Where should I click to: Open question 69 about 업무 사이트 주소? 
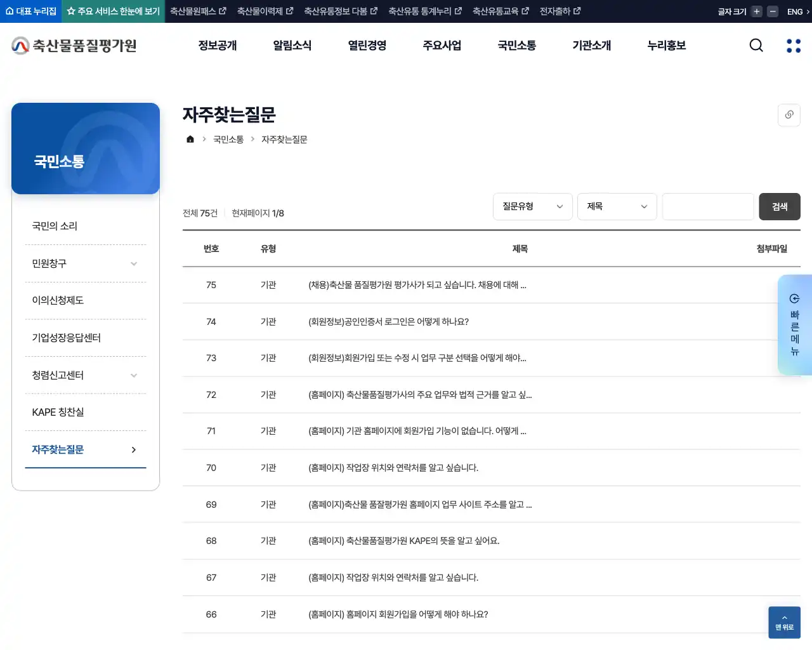coord(420,505)
